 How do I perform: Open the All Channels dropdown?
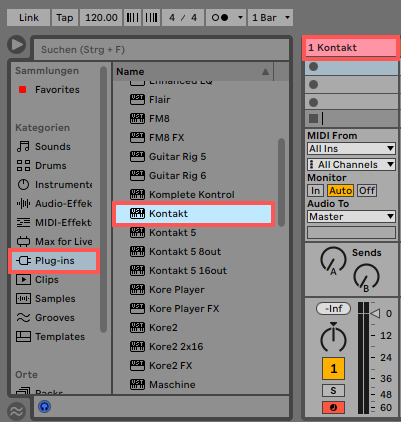pyautogui.click(x=351, y=165)
